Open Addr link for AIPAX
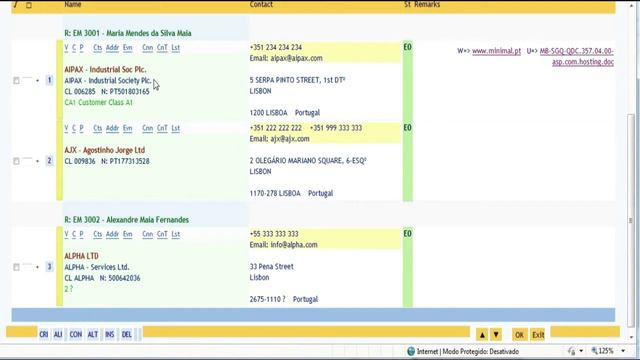 (112, 48)
